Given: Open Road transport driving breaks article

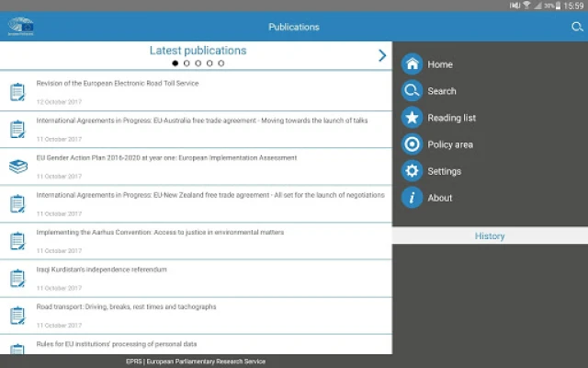Looking at the screenshot, I should click(x=126, y=306).
